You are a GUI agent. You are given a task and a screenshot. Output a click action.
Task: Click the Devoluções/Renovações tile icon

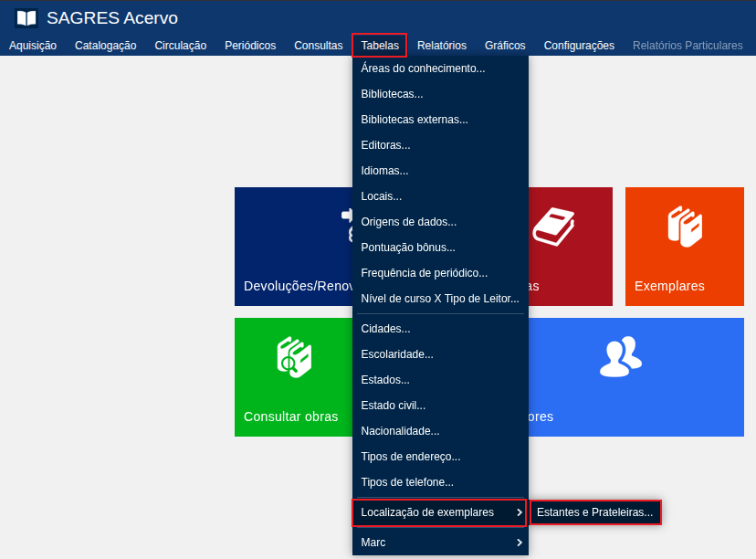[x=346, y=223]
